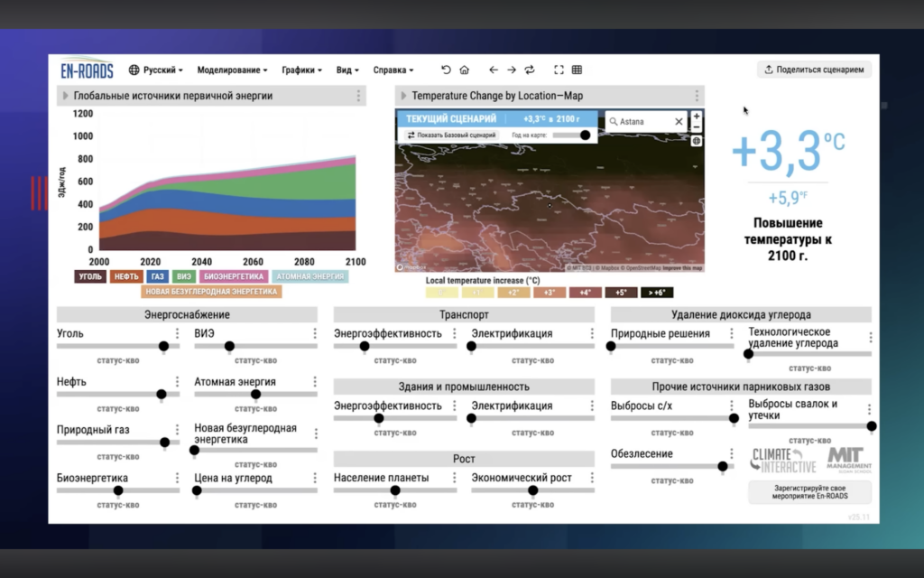Click the forward arrow in the toolbar
Viewport: 924px width, 578px height.
coord(511,70)
